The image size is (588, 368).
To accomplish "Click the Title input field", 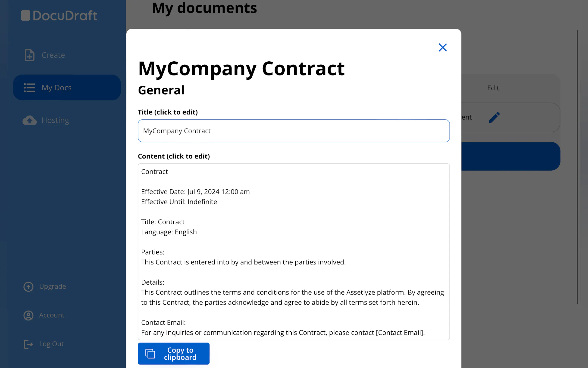I will pos(294,131).
